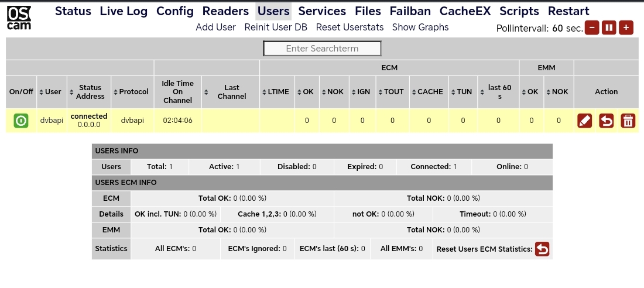Edit the dvbapi user

coord(584,121)
